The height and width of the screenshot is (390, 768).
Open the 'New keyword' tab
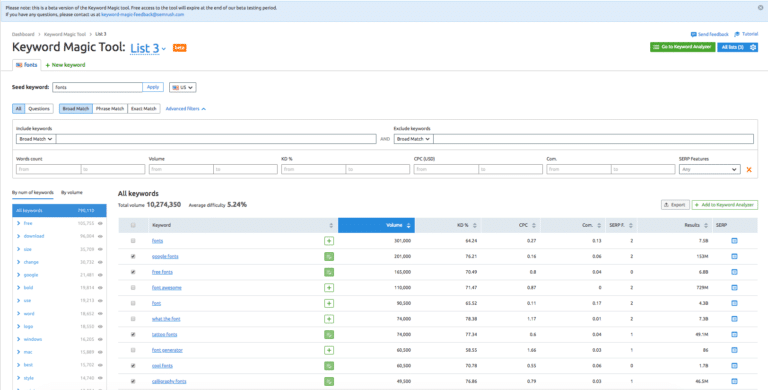(65, 65)
